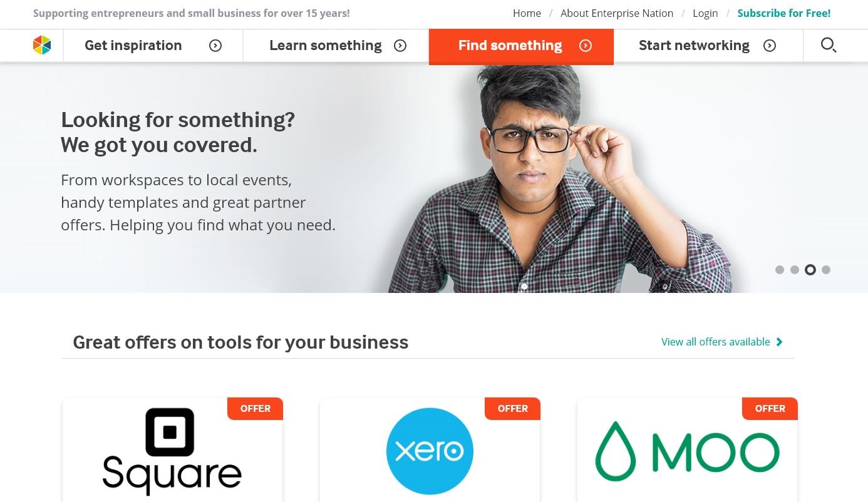The image size is (868, 502).
Task: Click the arrow circle beside Start networking
Action: (770, 46)
